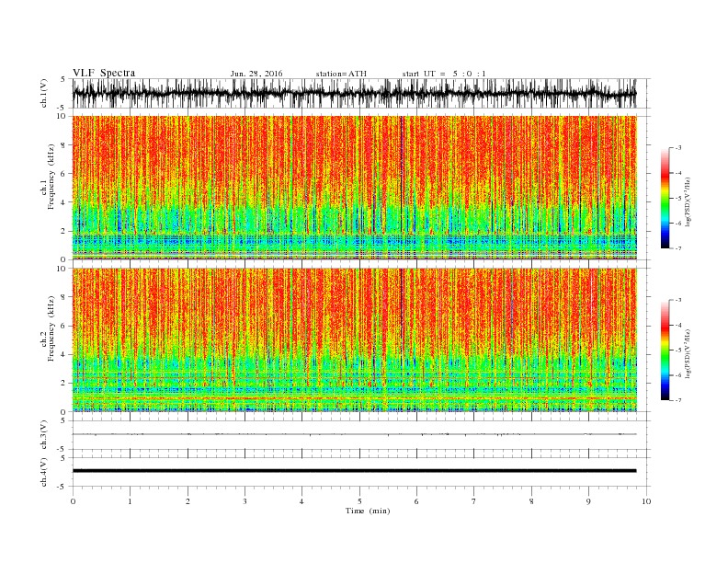728x563 pixels.
Task: Click time-axis tick label "1"
Action: coord(130,501)
